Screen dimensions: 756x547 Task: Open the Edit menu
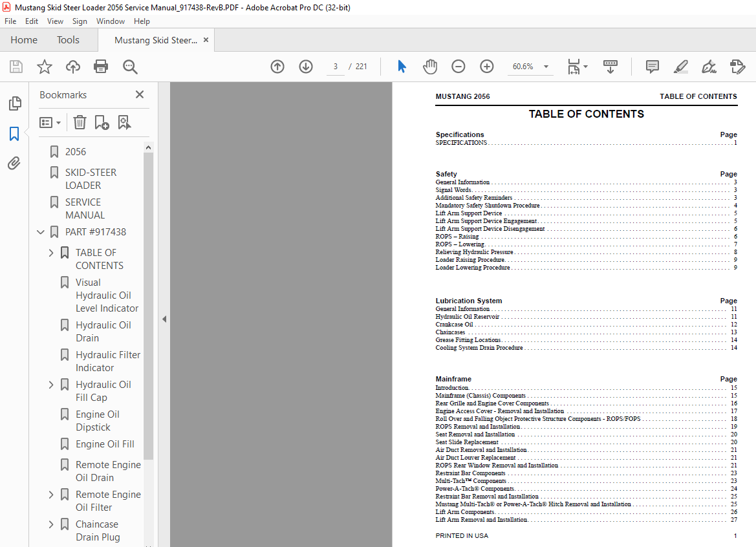pos(31,21)
